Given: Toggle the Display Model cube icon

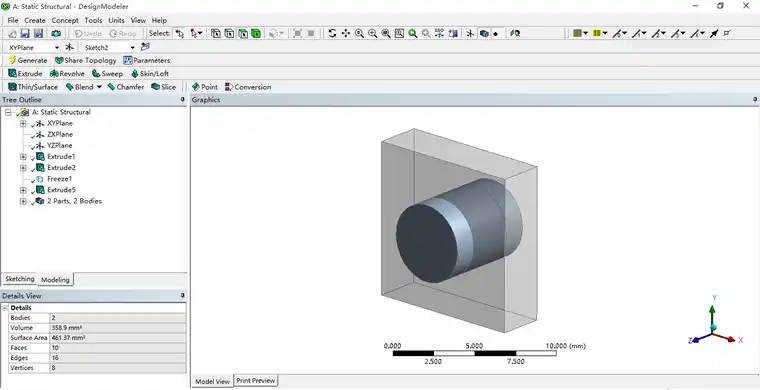Looking at the screenshot, I should pyautogui.click(x=484, y=33).
